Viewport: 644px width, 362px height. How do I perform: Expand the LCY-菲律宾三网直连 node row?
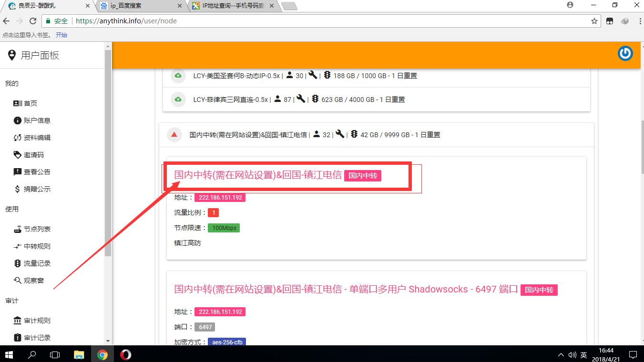[299, 100]
